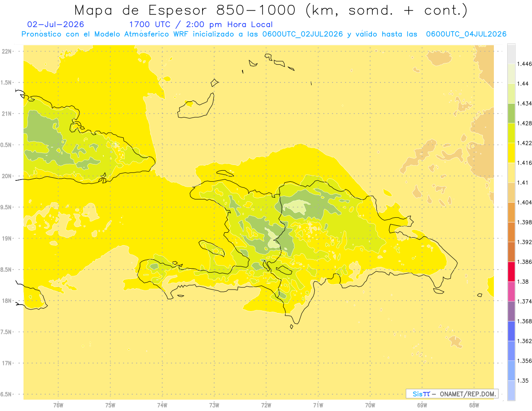The width and height of the screenshot is (532, 411).
Task: Click the "17N" latitude label
Action: [x=7, y=363]
